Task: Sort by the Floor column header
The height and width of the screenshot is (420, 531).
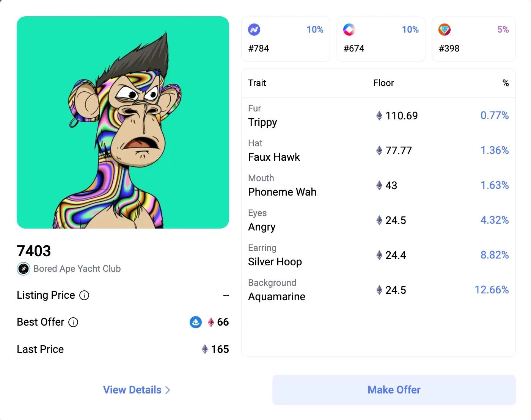Action: 383,83
